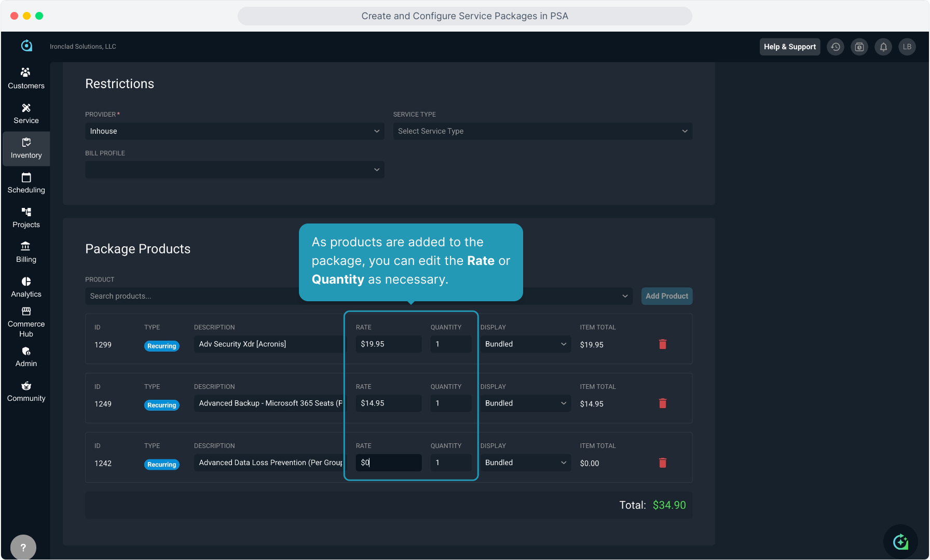The image size is (930, 560).
Task: Click the Quantity field for product 1249
Action: click(x=450, y=403)
